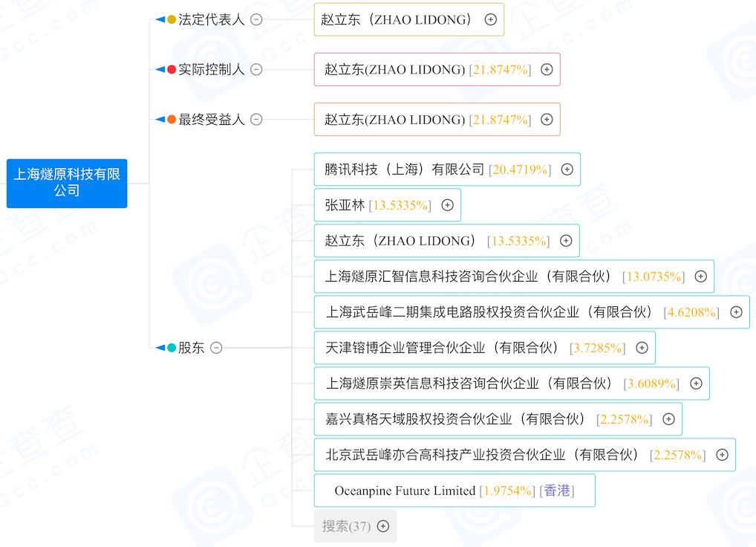This screenshot has width=756, height=547.
Task: Expand 赵立东 node under 最终受益人
Action: pyautogui.click(x=547, y=119)
